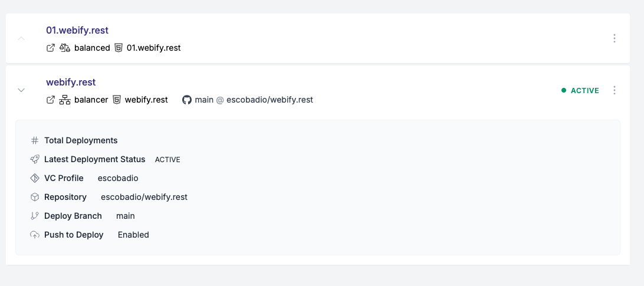Click the escobadio/webify.rest repository link in header

coord(270,100)
